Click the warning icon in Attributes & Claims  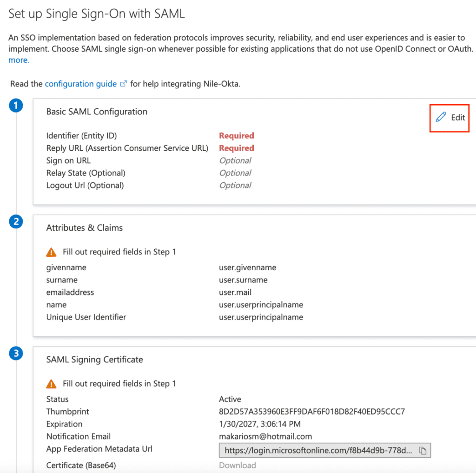click(52, 252)
